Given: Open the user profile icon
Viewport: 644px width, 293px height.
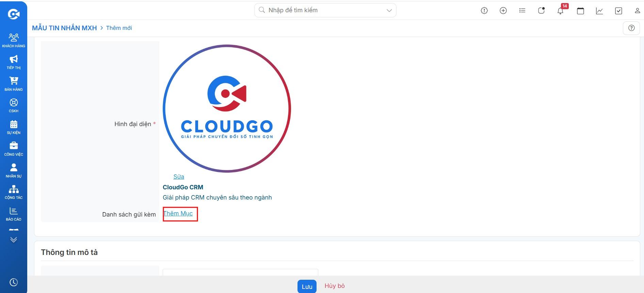Looking at the screenshot, I should click(x=637, y=11).
